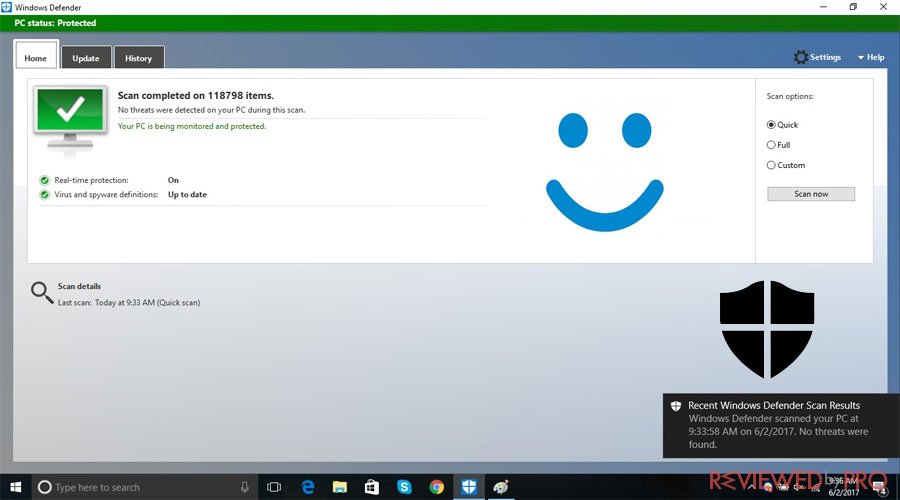The image size is (900, 500).
Task: Open the Paint app taskbar icon
Action: pos(501,487)
